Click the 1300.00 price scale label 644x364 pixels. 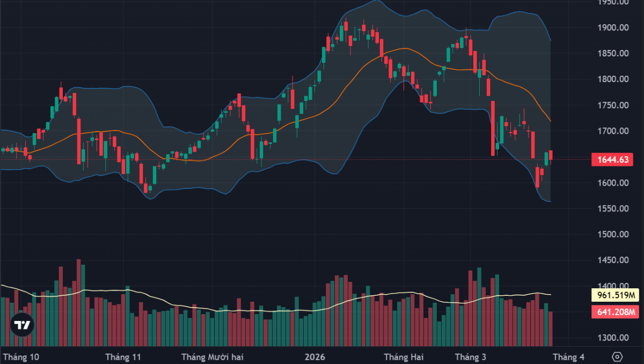(613, 338)
